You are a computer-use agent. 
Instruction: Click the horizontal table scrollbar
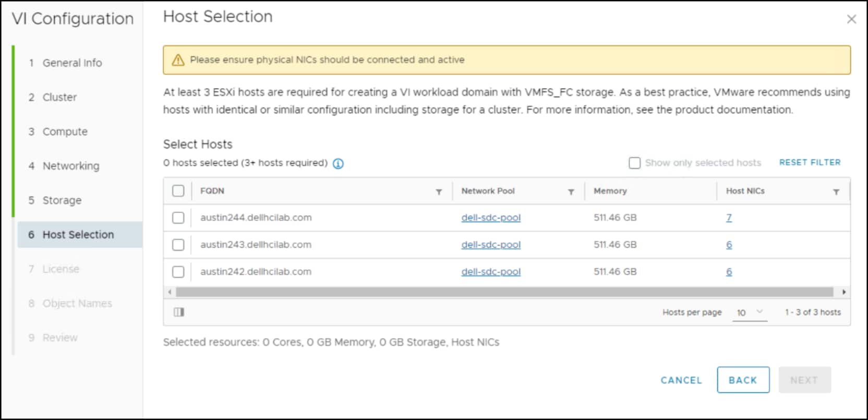(x=504, y=292)
